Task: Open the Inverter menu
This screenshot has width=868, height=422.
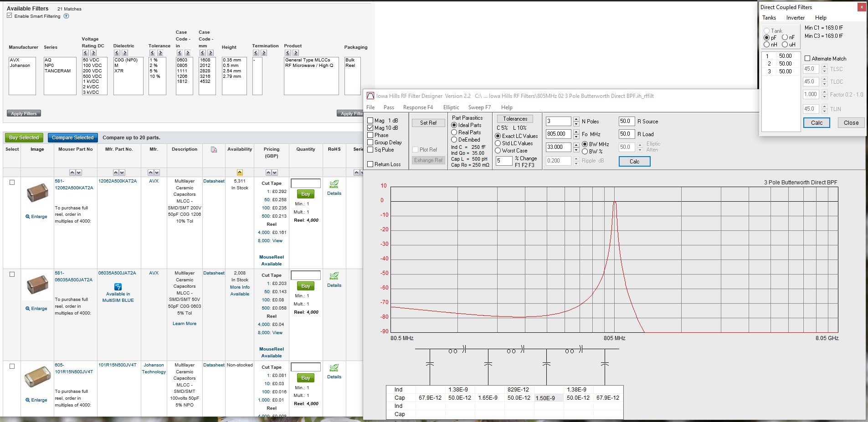Action: pyautogui.click(x=795, y=18)
